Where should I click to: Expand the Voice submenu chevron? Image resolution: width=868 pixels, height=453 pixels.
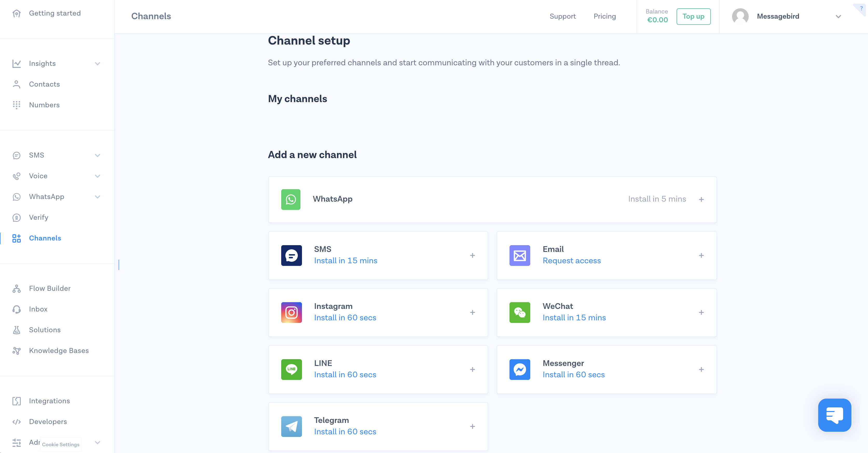click(98, 176)
